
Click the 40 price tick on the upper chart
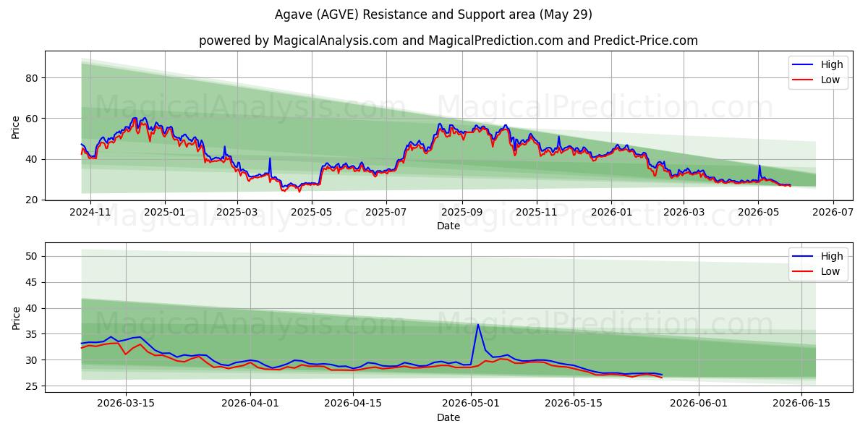tap(33, 159)
